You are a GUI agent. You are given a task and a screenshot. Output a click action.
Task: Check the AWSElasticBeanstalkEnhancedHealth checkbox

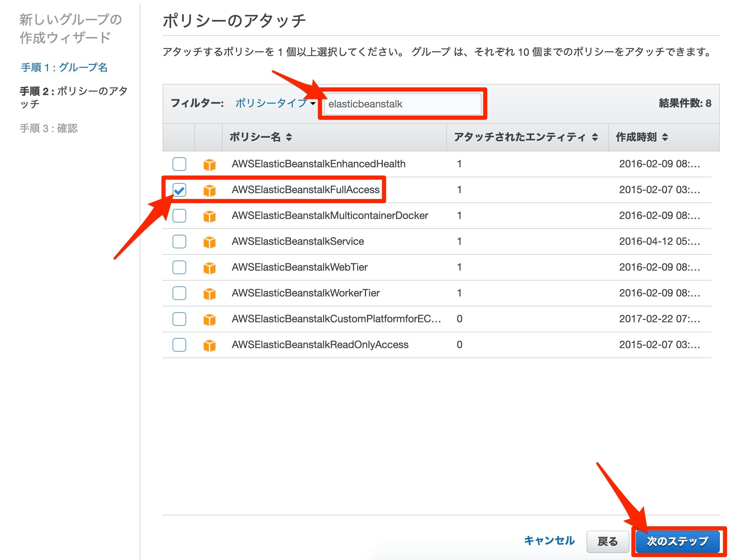tap(179, 164)
